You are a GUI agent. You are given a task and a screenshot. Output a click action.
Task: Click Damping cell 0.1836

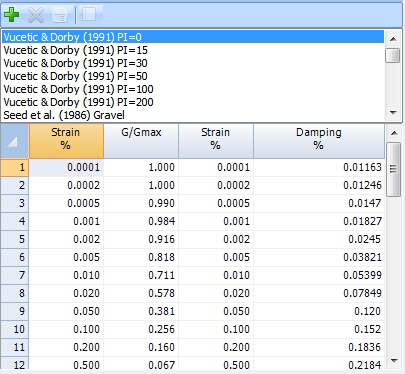[x=319, y=347]
